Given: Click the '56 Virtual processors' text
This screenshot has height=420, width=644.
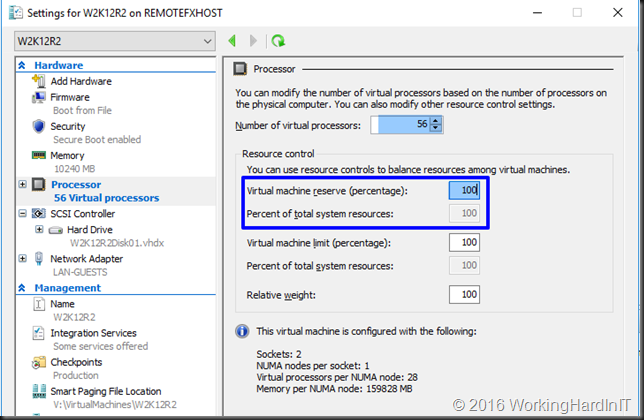Looking at the screenshot, I should click(x=106, y=198).
